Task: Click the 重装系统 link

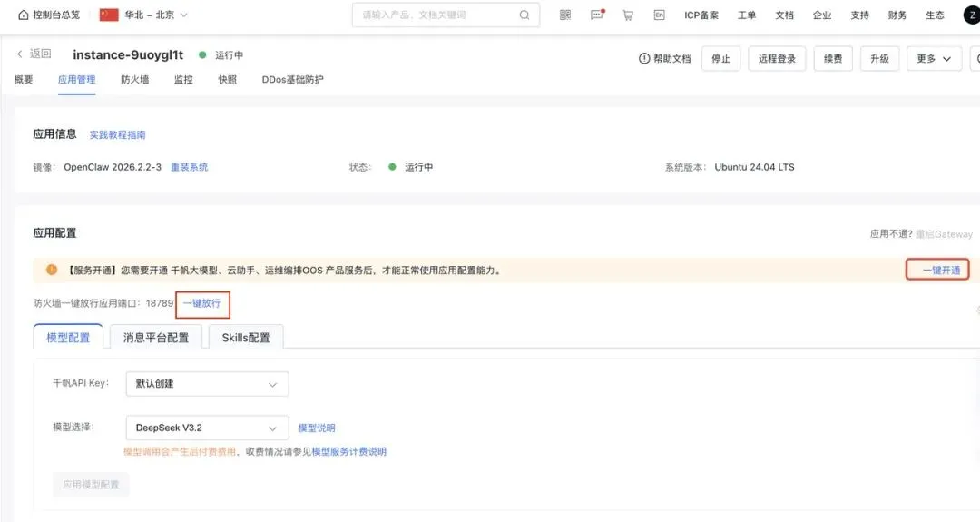Action: 190,167
